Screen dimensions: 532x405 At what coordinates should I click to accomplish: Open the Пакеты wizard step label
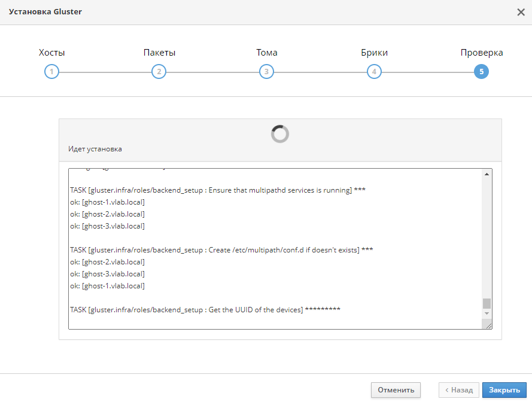[x=159, y=53]
